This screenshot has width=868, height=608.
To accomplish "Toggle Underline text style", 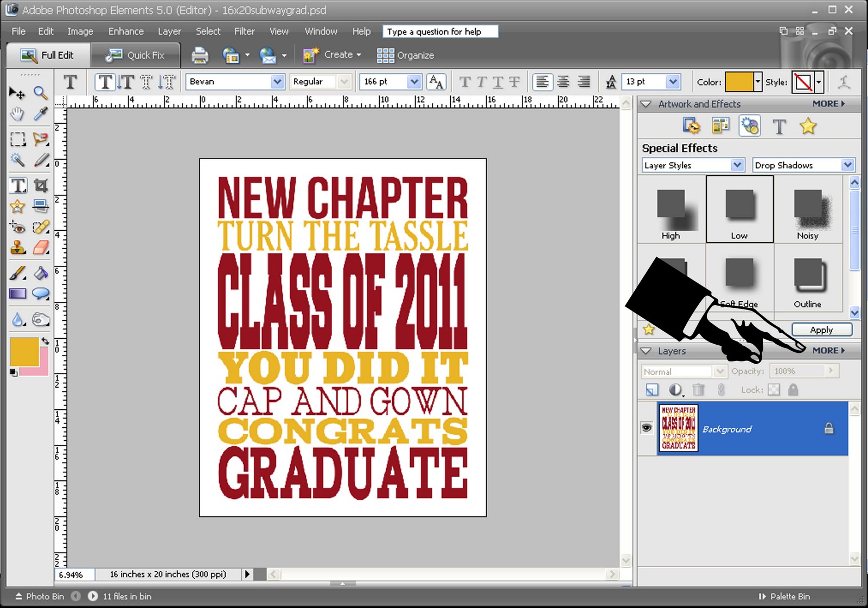I will 497,82.
